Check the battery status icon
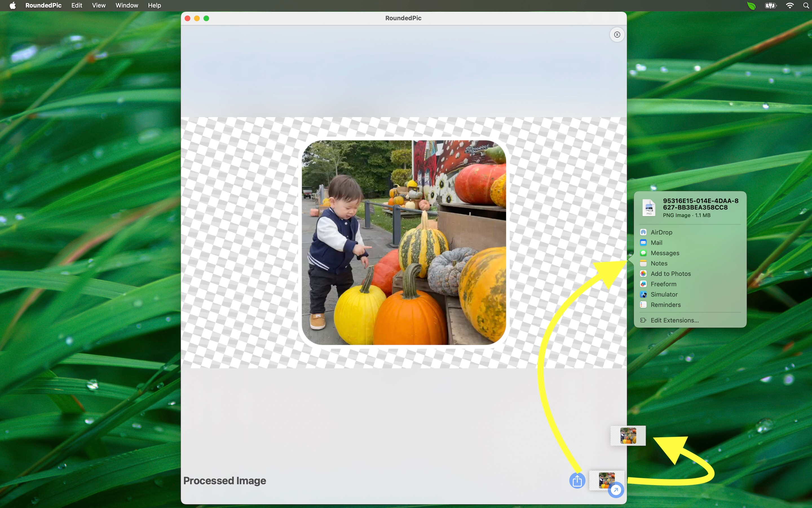 pos(771,5)
